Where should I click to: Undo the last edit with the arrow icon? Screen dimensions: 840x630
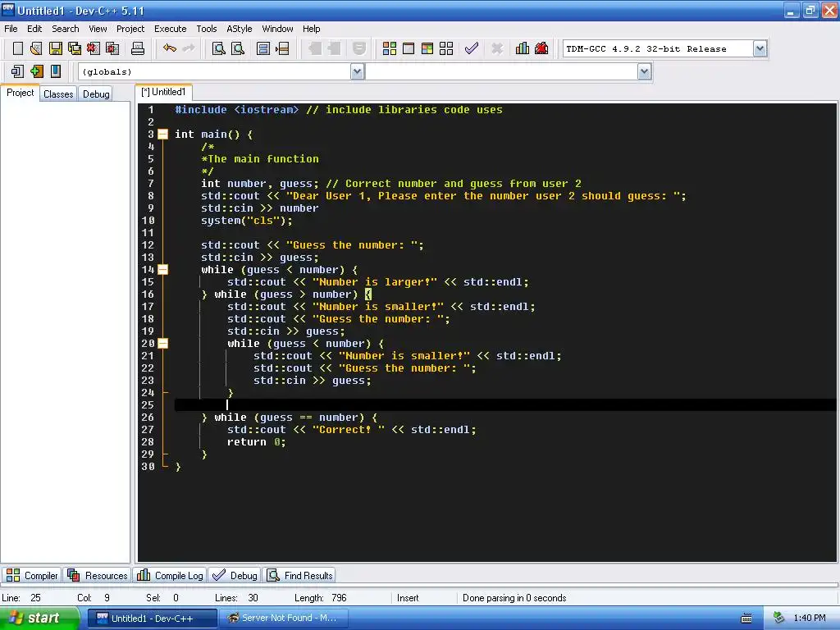click(x=170, y=48)
